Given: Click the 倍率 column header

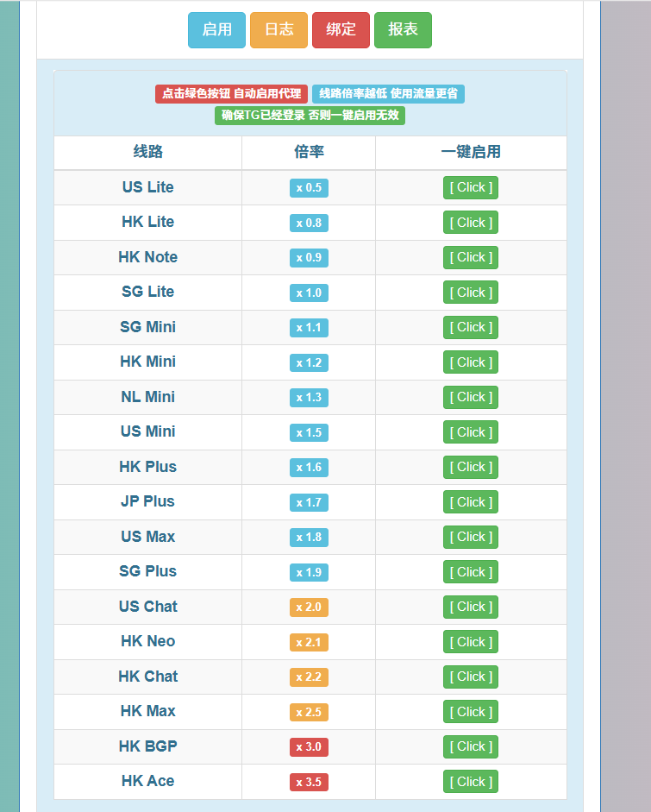Looking at the screenshot, I should coord(309,152).
